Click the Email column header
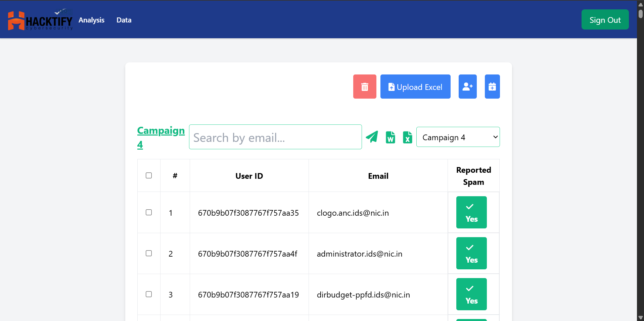Viewport: 644px width, 321px height. pyautogui.click(x=378, y=176)
